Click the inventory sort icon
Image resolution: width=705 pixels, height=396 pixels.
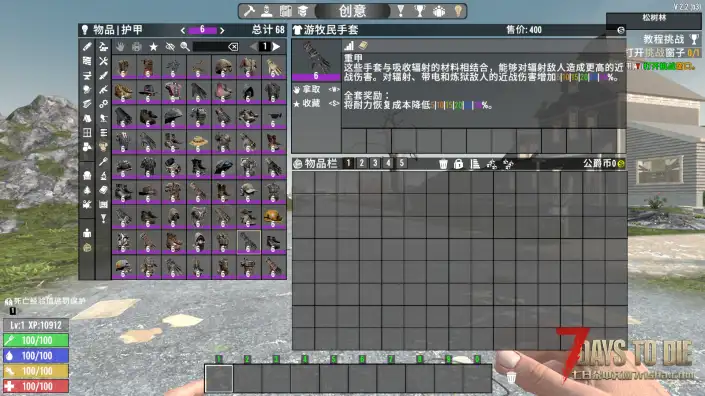click(x=475, y=164)
